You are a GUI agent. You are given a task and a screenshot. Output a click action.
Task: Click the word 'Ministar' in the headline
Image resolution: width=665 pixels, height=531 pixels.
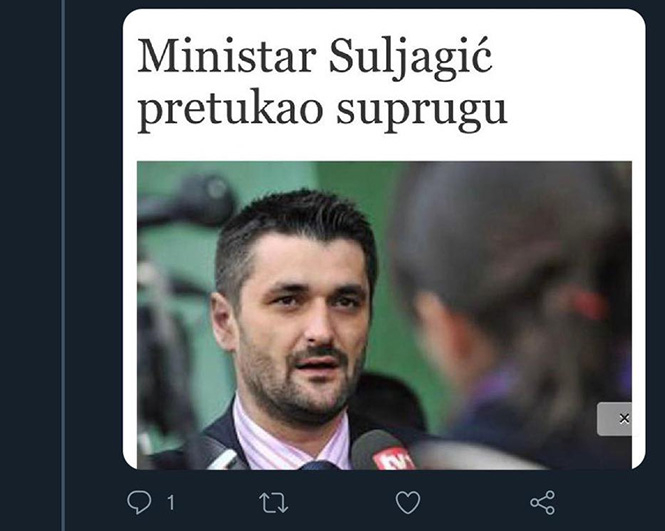[227, 56]
